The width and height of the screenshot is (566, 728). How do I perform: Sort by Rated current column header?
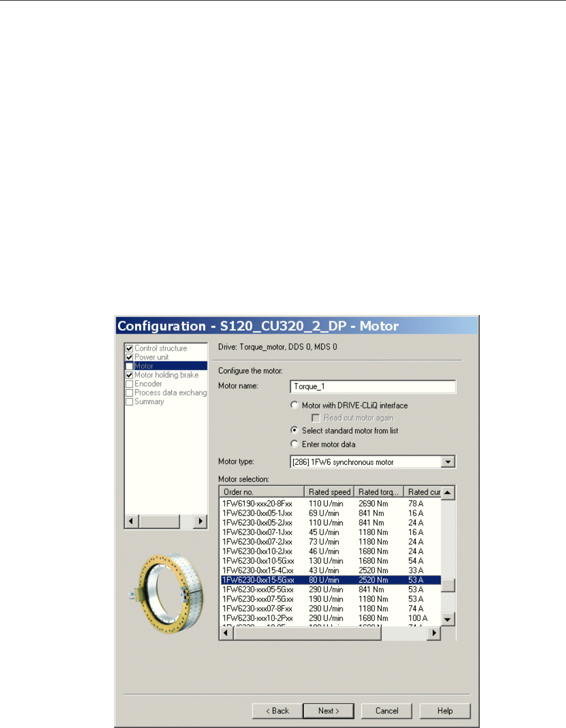pyautogui.click(x=423, y=492)
